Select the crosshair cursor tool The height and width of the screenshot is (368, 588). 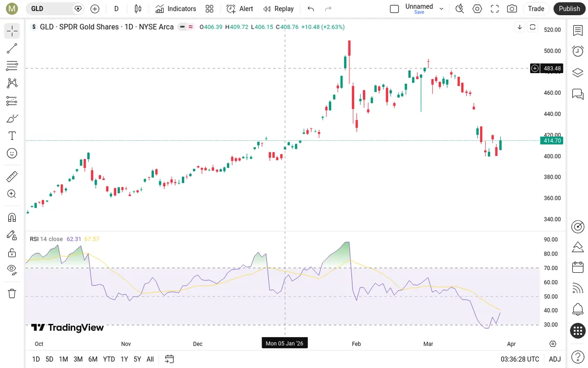tap(12, 31)
